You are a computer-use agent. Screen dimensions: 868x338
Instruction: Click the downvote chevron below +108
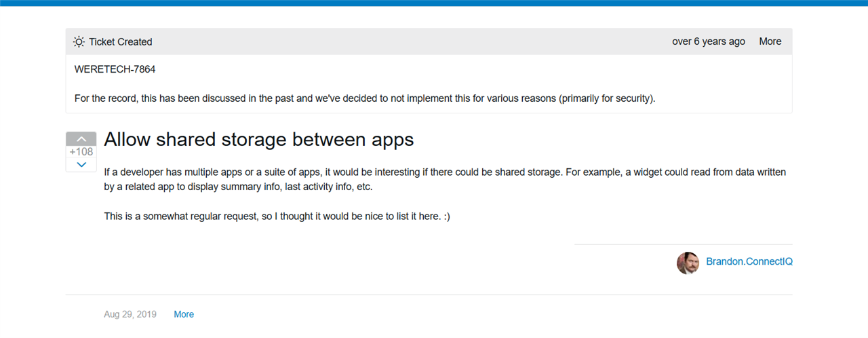(x=81, y=165)
